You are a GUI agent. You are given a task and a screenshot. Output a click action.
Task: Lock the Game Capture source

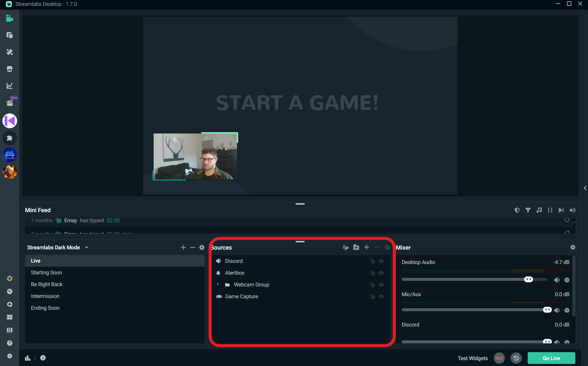[372, 296]
